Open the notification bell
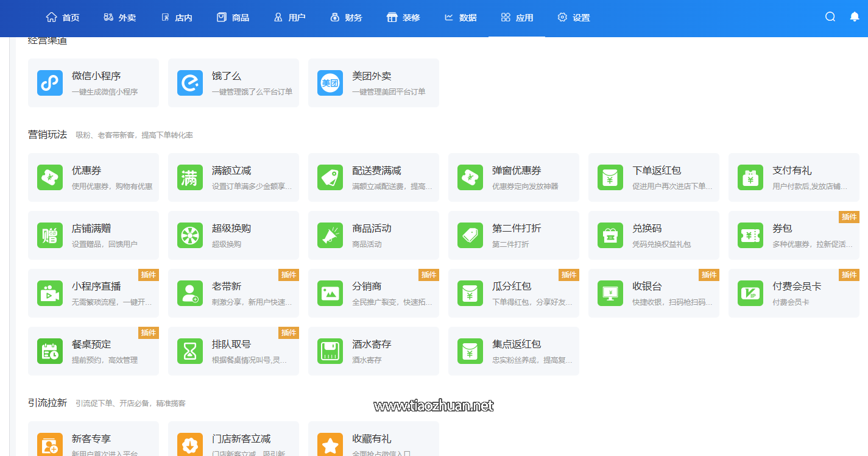Screen dimensions: 868x456 [x=855, y=17]
